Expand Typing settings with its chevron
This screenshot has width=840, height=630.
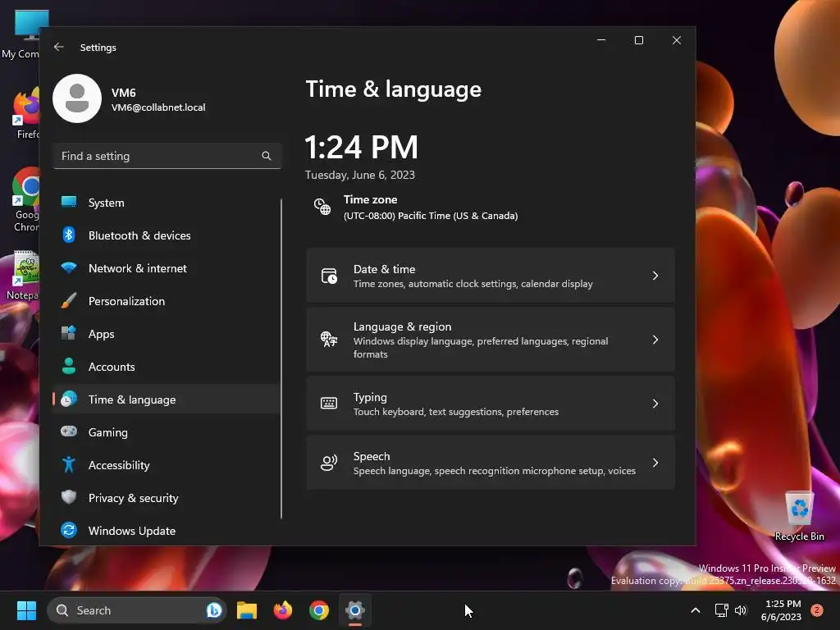pyautogui.click(x=655, y=404)
